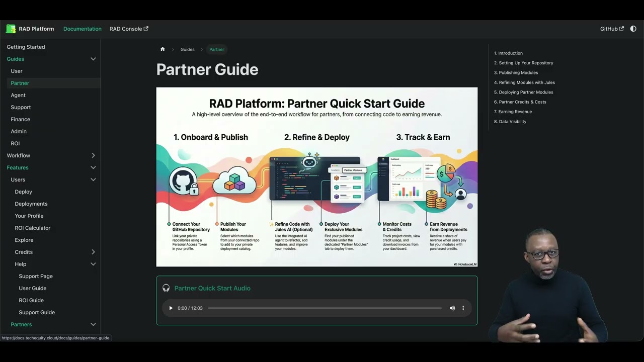This screenshot has height=362, width=644.
Task: Click the RAD Platform logo icon
Action: pyautogui.click(x=11, y=29)
